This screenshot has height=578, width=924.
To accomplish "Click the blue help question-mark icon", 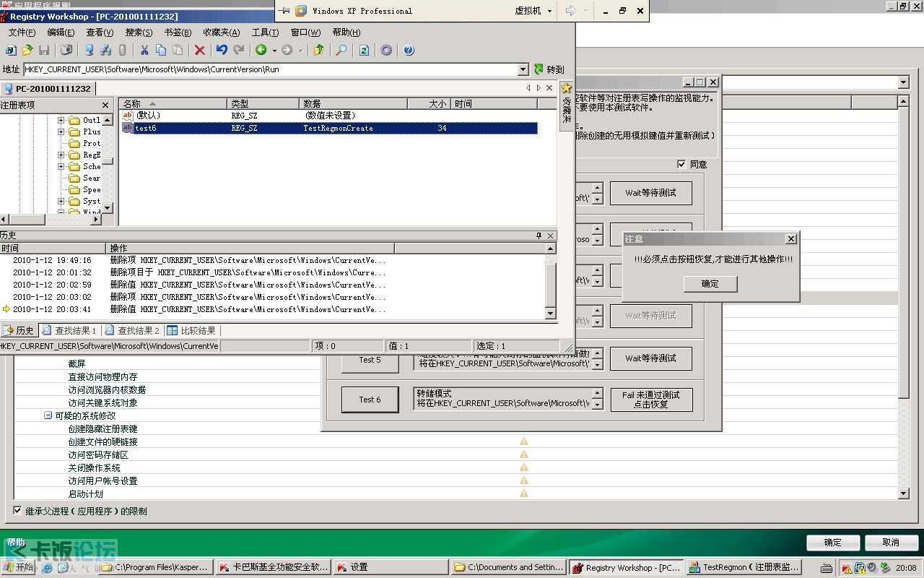I will click(x=409, y=51).
